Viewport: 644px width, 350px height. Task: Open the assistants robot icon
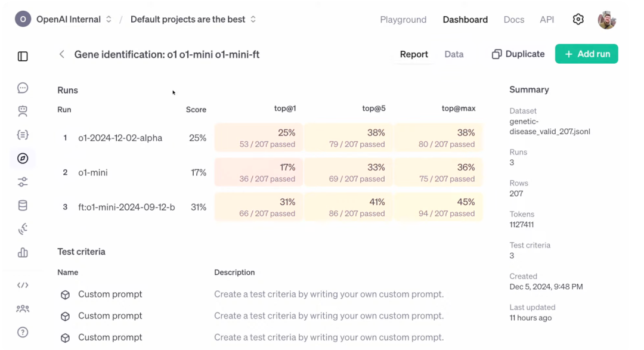(23, 111)
